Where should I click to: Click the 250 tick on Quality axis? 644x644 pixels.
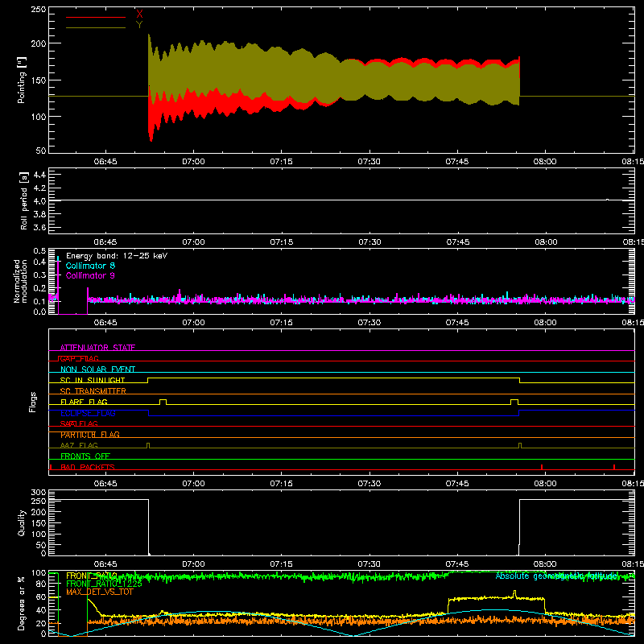pyautogui.click(x=39, y=501)
